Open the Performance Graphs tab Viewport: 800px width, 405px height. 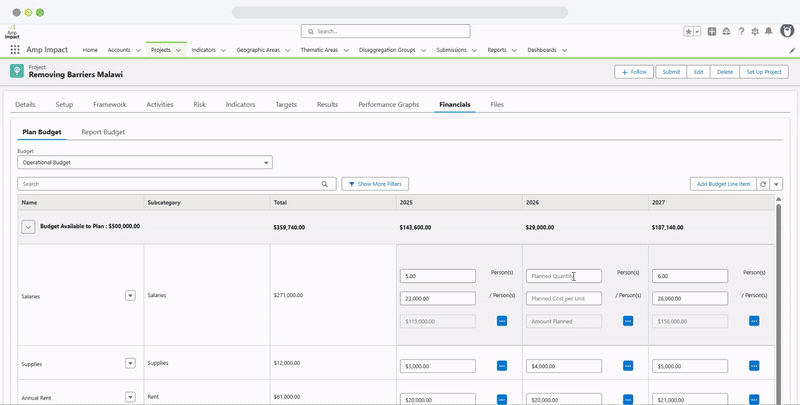tap(388, 105)
